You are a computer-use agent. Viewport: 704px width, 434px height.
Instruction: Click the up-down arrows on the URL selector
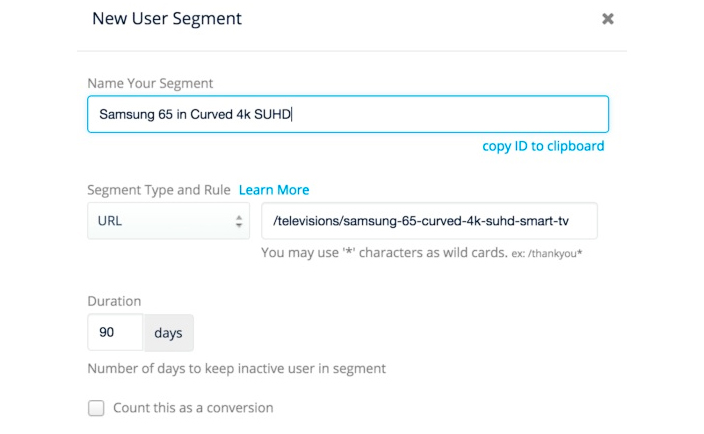coord(239,221)
